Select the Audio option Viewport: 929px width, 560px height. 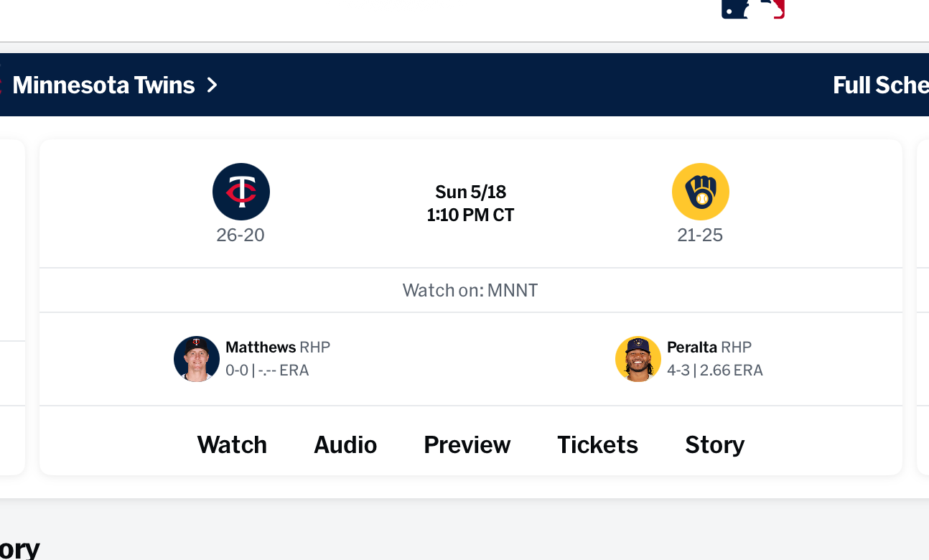click(345, 445)
